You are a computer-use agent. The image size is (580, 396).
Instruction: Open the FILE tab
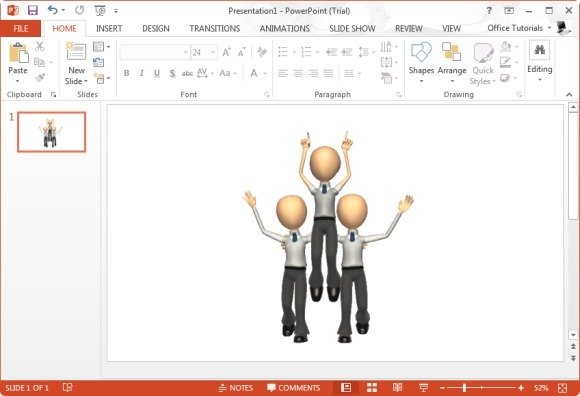(x=21, y=28)
